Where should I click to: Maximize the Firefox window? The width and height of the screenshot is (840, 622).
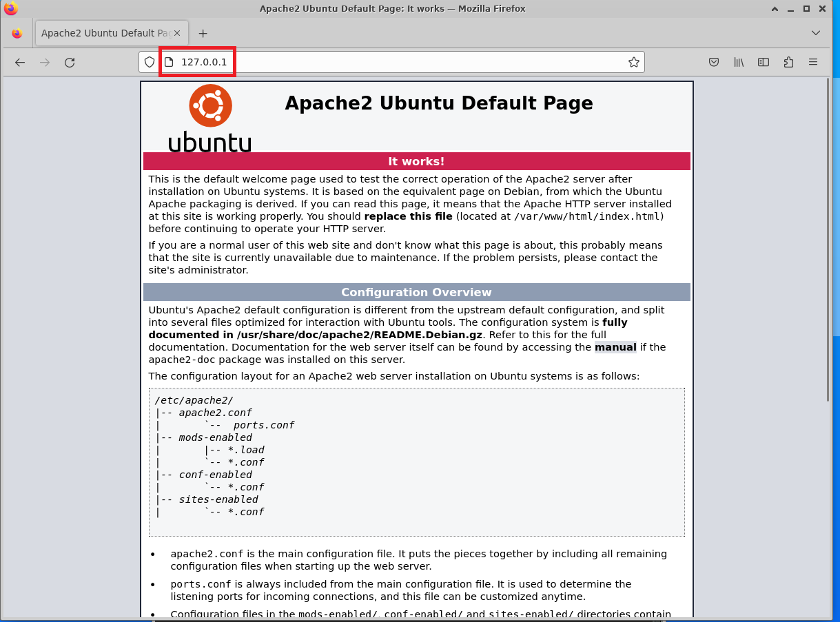coord(806,8)
